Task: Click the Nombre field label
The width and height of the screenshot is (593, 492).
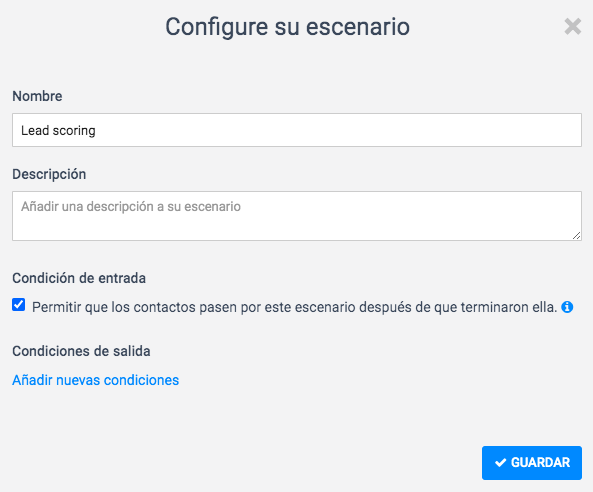Action: (x=37, y=96)
